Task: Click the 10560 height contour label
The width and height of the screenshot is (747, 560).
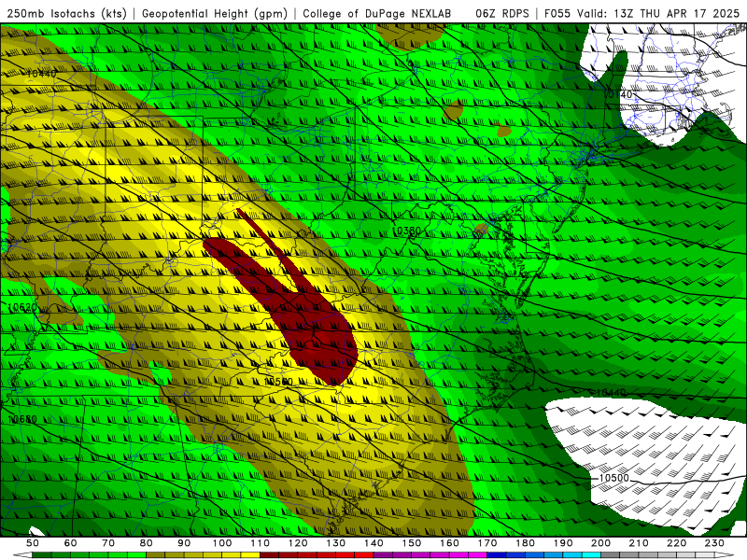Action: pos(278,382)
